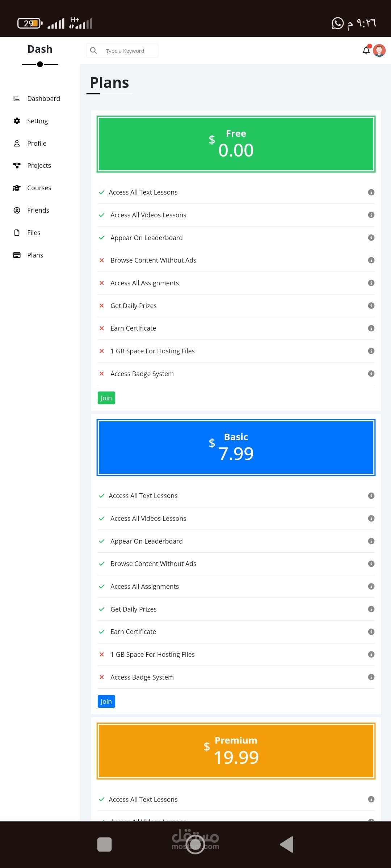The height and width of the screenshot is (868, 391).
Task: Open Friends page from sidebar
Action: pos(38,210)
